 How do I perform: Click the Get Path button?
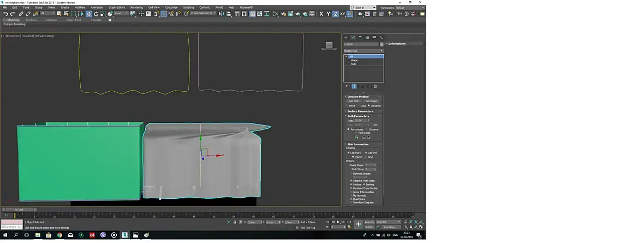click(x=354, y=101)
